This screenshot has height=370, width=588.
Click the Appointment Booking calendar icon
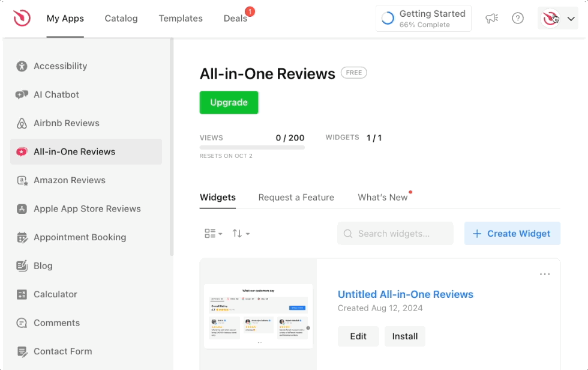[22, 237]
